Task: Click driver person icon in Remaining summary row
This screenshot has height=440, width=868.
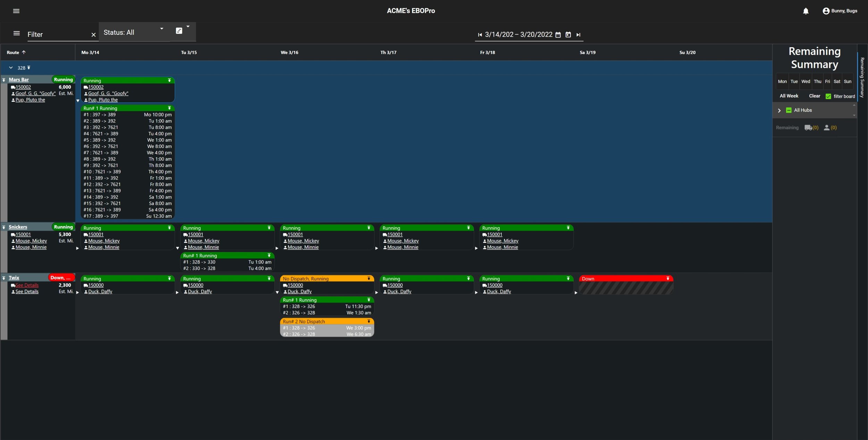Action: (x=827, y=128)
